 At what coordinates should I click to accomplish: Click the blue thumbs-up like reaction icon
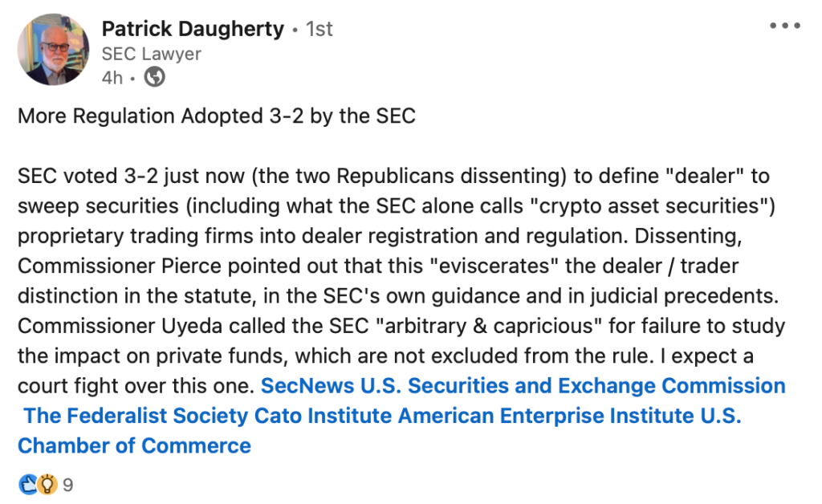click(27, 485)
